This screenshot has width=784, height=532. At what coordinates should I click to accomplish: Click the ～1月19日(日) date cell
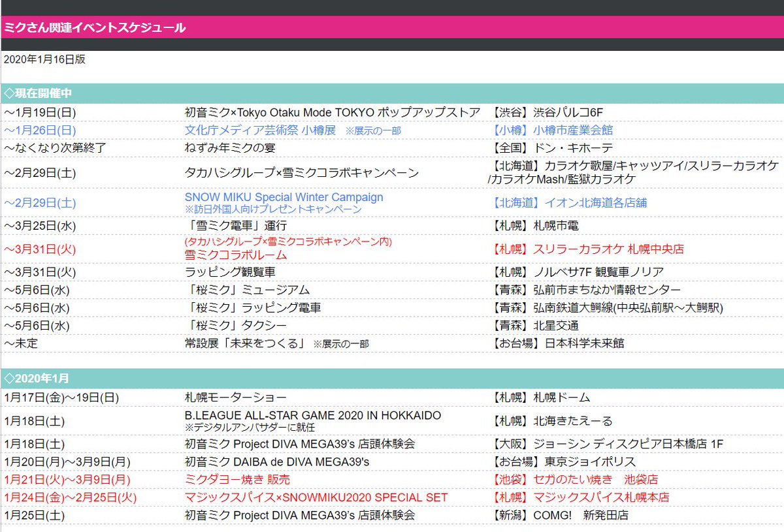point(39,112)
